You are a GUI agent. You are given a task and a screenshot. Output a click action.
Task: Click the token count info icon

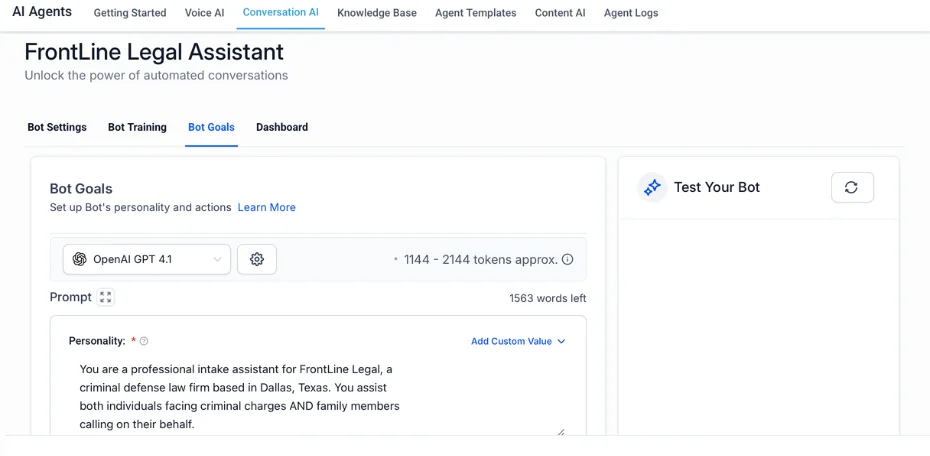(568, 259)
